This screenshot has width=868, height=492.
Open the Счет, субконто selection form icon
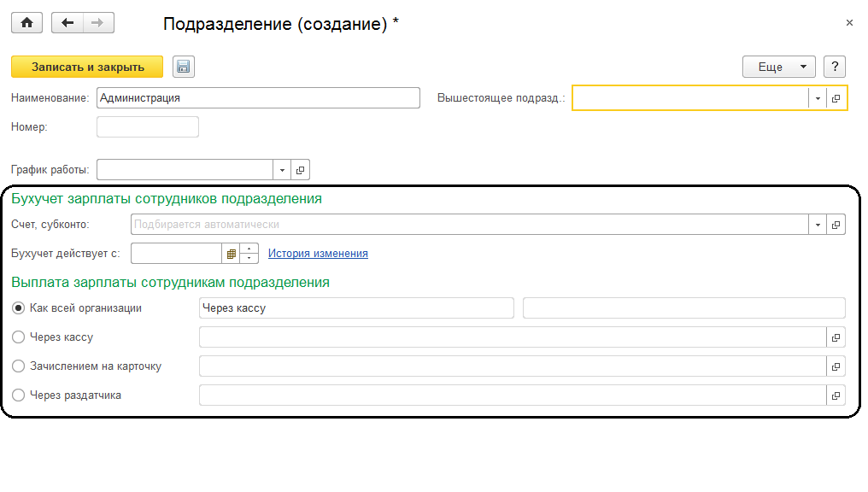[x=836, y=225]
